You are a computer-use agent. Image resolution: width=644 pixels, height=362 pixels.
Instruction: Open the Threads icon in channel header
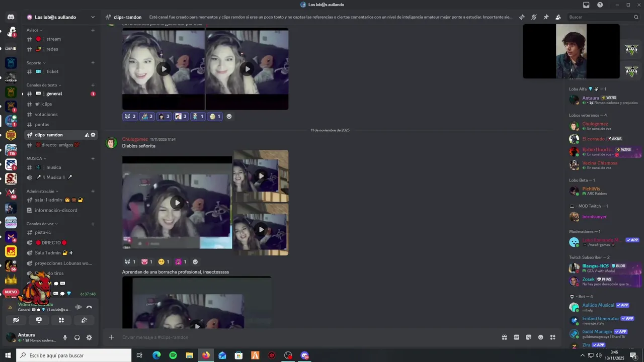tap(522, 17)
